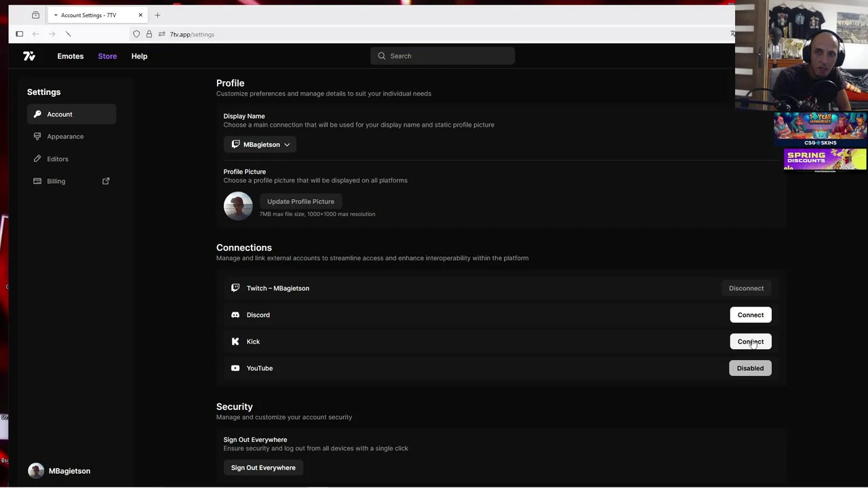Focus the Search input field

442,56
